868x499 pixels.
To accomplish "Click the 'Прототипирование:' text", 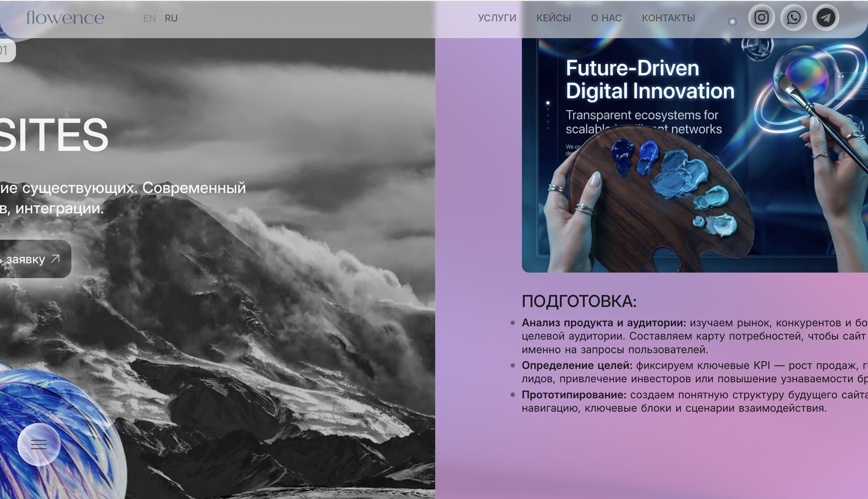I will coord(574,395).
